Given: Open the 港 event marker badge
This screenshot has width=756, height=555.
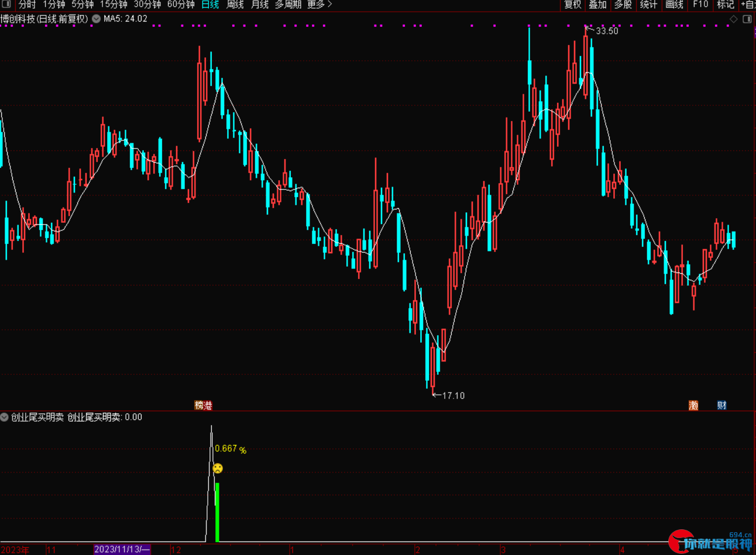Looking at the screenshot, I should tap(208, 405).
